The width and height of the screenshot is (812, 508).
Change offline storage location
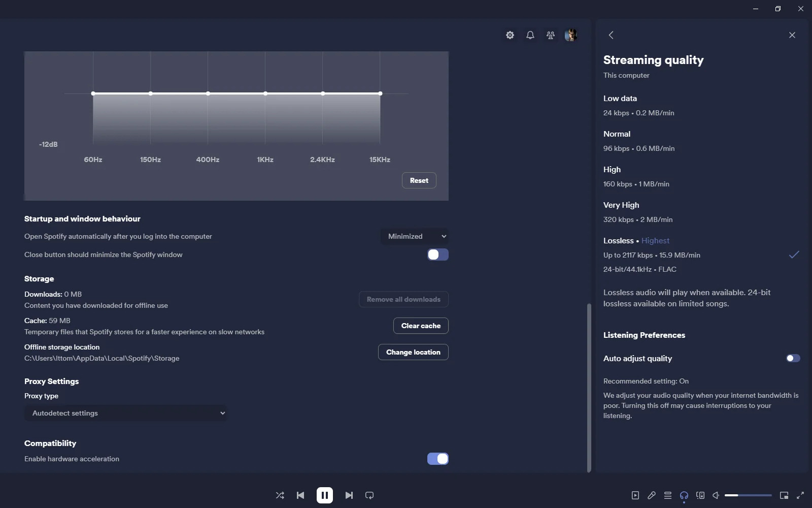coord(413,352)
